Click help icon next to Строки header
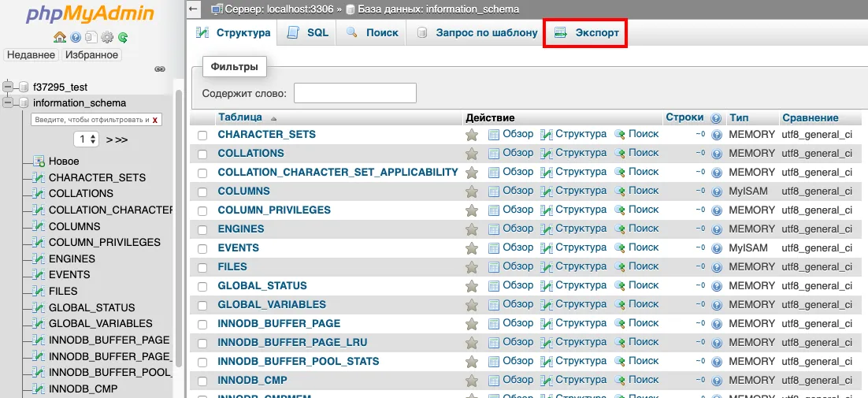The width and height of the screenshot is (868, 398). (x=716, y=118)
